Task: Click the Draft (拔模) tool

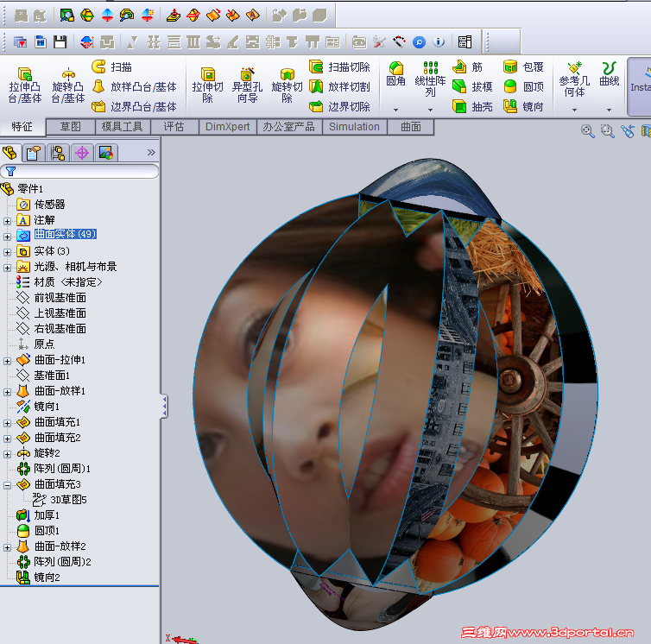Action: (x=472, y=87)
